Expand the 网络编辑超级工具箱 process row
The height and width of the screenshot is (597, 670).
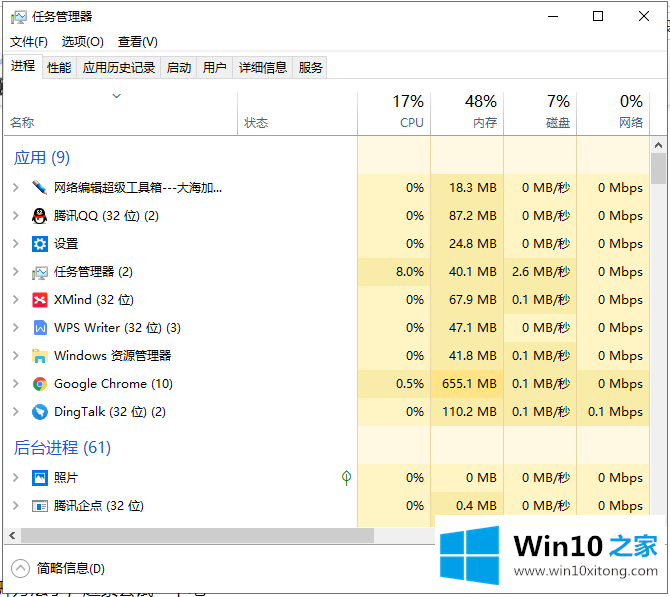(16, 188)
